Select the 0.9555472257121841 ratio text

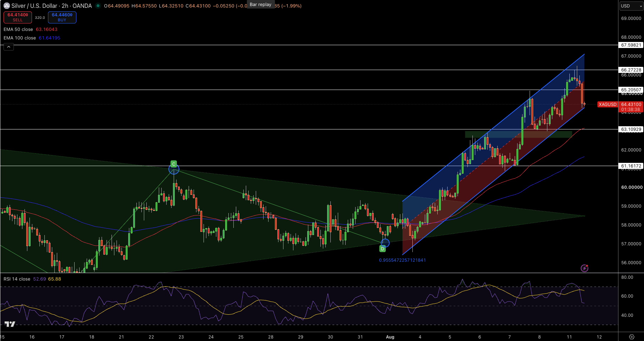point(402,260)
